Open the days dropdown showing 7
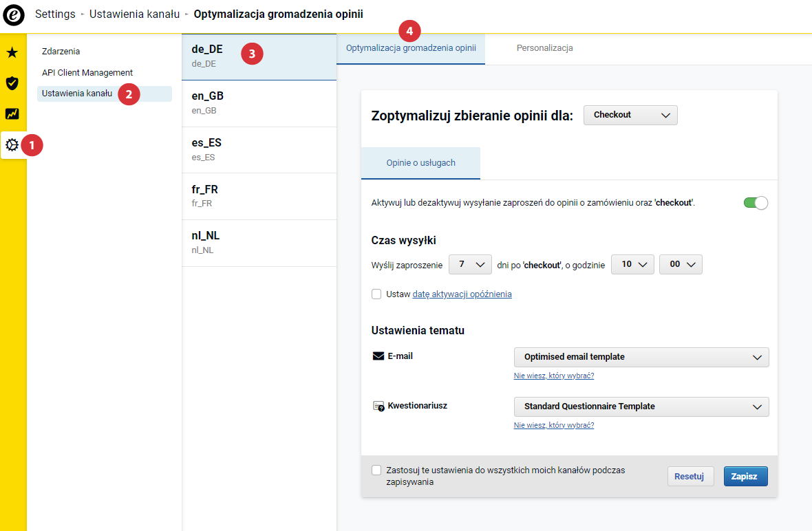This screenshot has width=812, height=531. (470, 264)
